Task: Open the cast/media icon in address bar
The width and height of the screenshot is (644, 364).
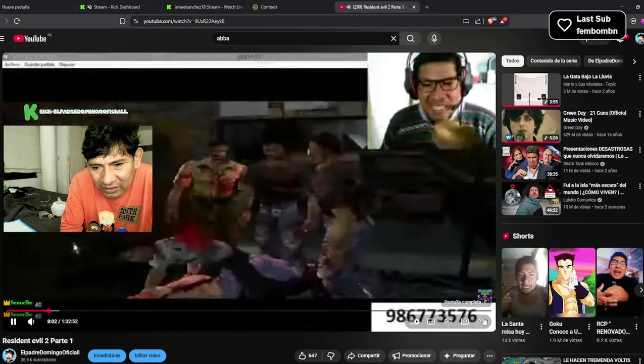Action: (x=466, y=21)
